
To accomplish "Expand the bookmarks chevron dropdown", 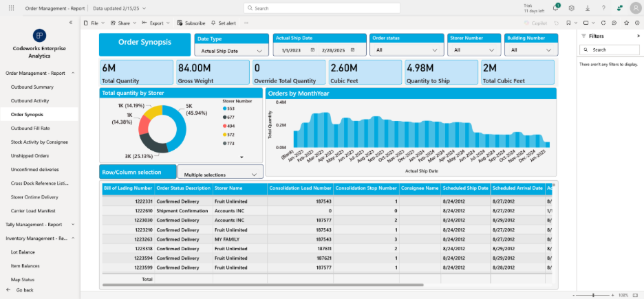I will [577, 23].
